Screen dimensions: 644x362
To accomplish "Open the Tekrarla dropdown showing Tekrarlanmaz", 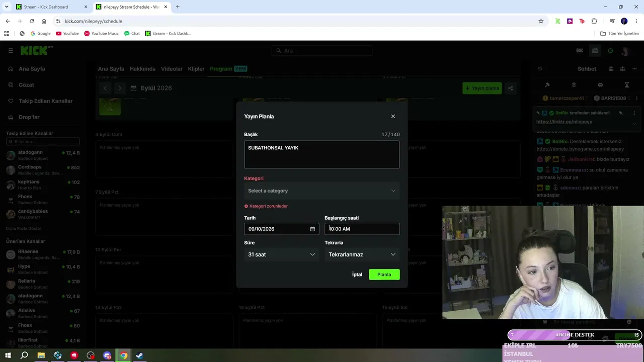I will click(362, 254).
